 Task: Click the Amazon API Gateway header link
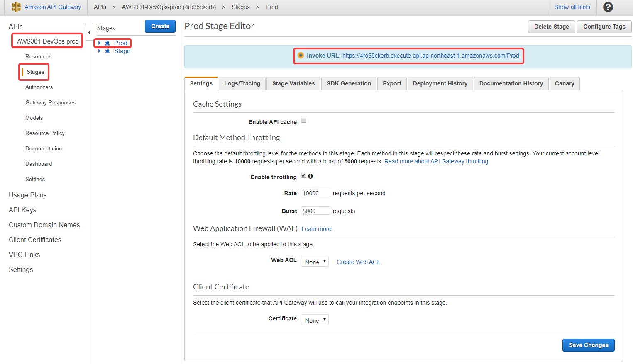pos(53,7)
